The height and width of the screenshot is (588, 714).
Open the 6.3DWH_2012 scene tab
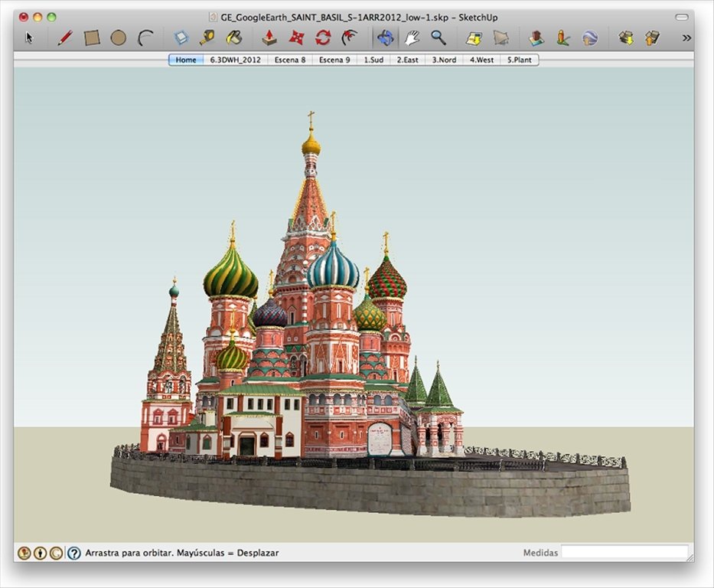click(x=236, y=60)
